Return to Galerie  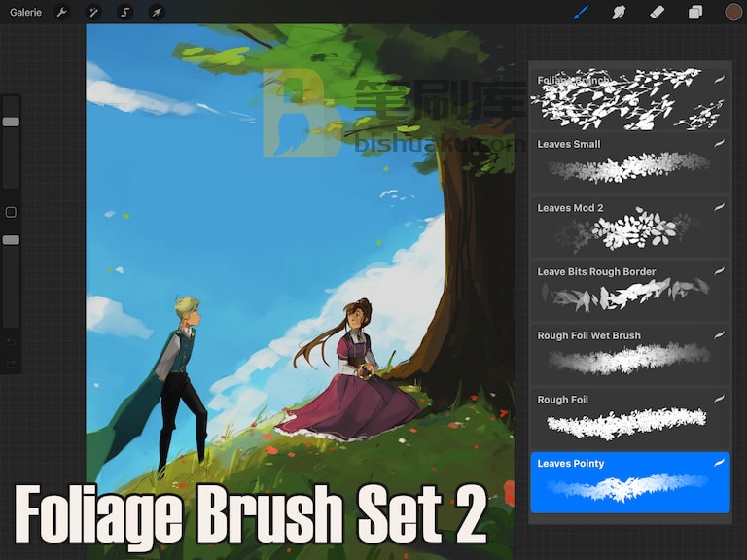pos(25,12)
